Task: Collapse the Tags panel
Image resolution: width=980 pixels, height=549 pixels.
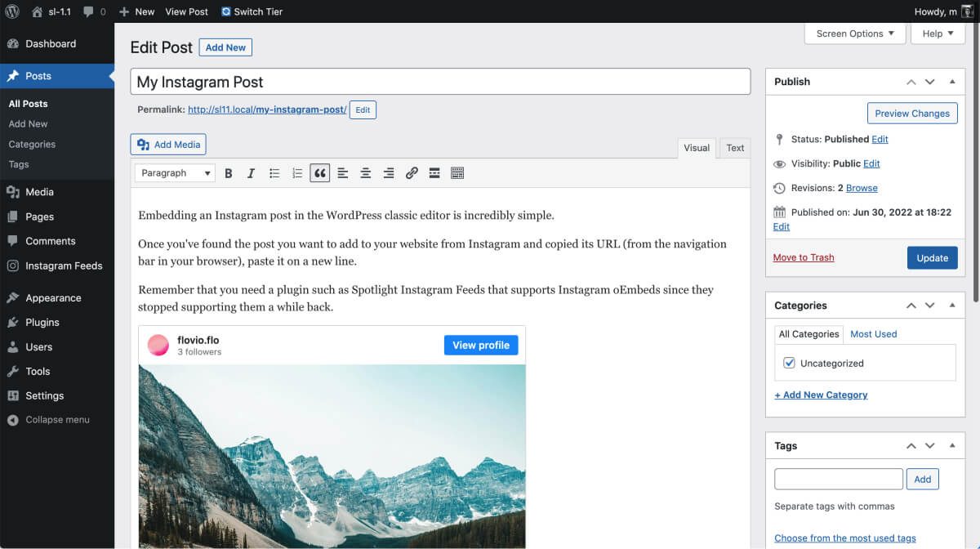Action: click(x=952, y=446)
